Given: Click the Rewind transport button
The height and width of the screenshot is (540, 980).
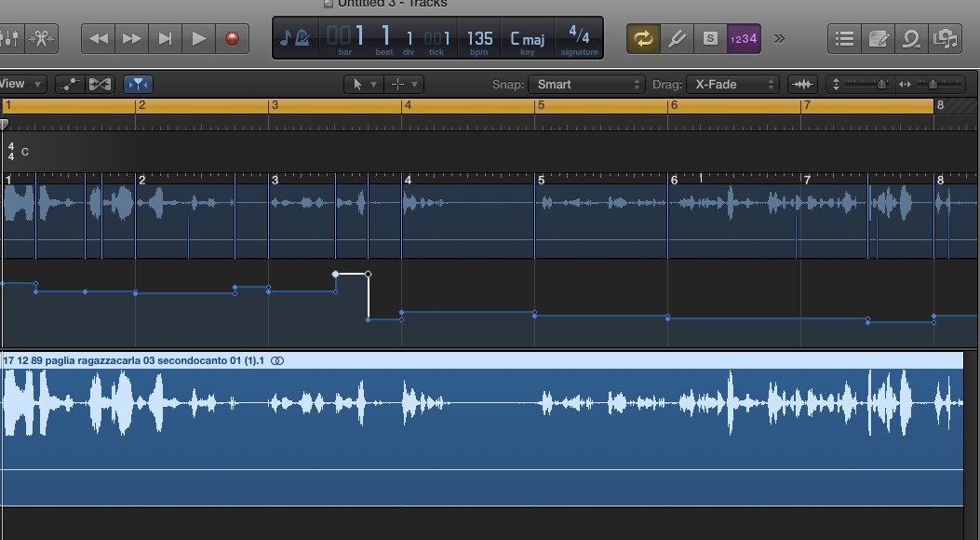Looking at the screenshot, I should pyautogui.click(x=99, y=38).
